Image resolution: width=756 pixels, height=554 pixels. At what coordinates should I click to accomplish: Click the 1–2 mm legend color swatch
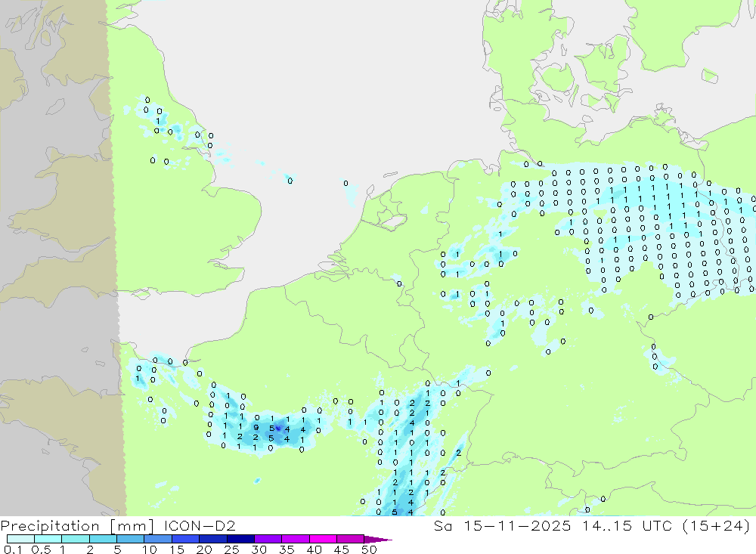coord(75,539)
